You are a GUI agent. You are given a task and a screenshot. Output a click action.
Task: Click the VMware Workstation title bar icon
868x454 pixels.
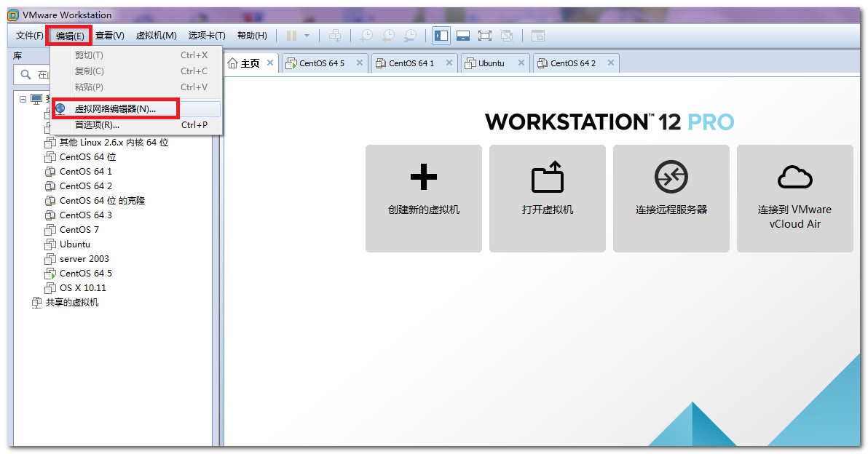(x=12, y=15)
